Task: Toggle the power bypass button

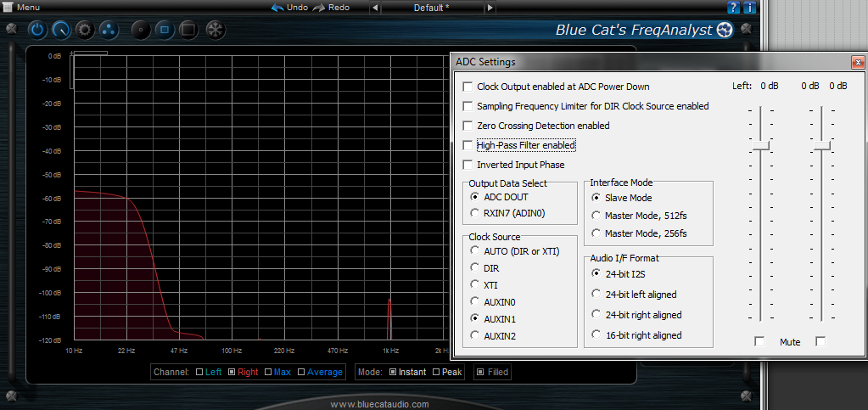Action: click(x=37, y=30)
